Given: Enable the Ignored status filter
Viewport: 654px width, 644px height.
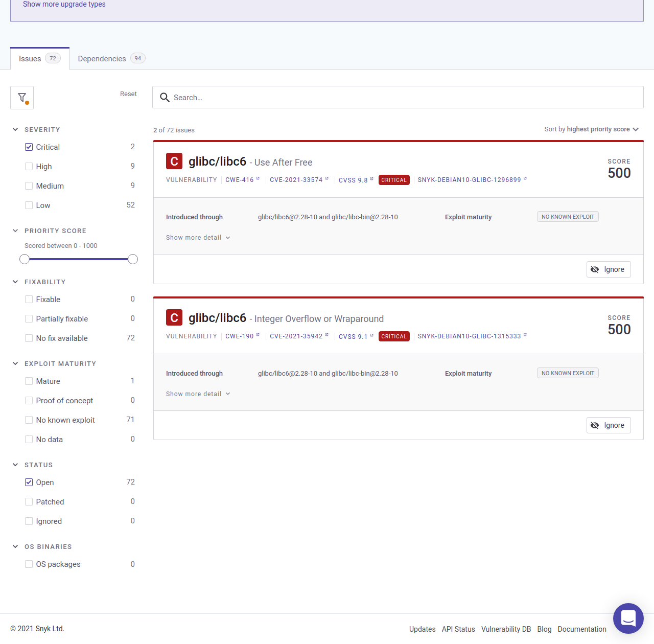Looking at the screenshot, I should [x=29, y=521].
